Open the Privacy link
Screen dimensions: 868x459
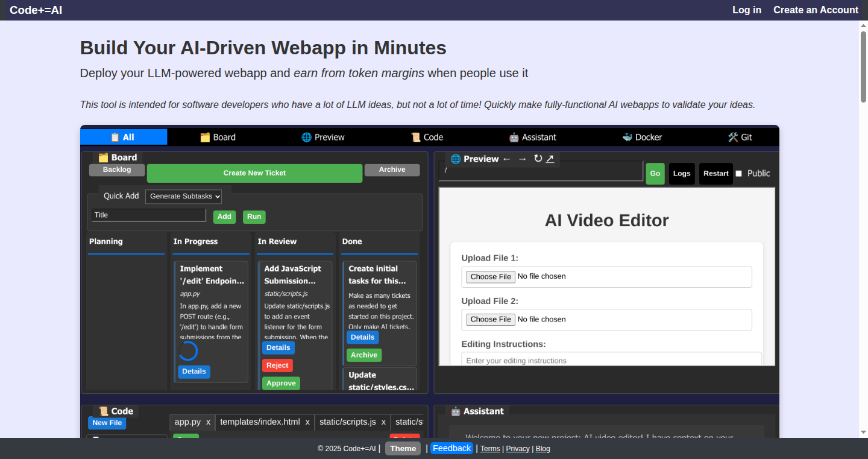pos(518,449)
